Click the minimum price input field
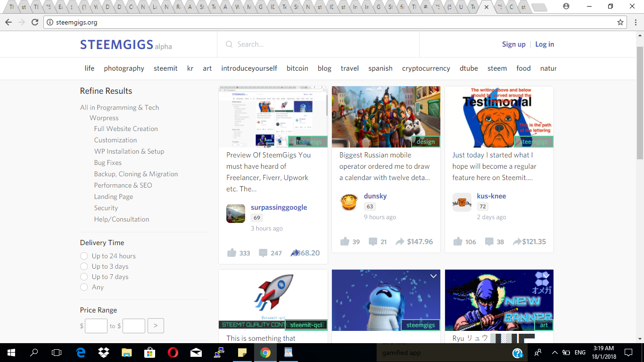 (96, 326)
